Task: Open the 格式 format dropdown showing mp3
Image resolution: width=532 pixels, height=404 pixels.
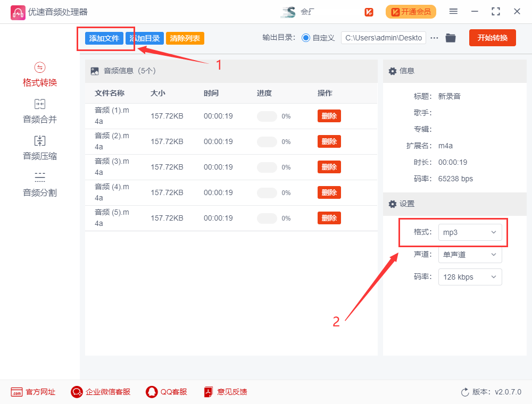Action: (x=470, y=232)
